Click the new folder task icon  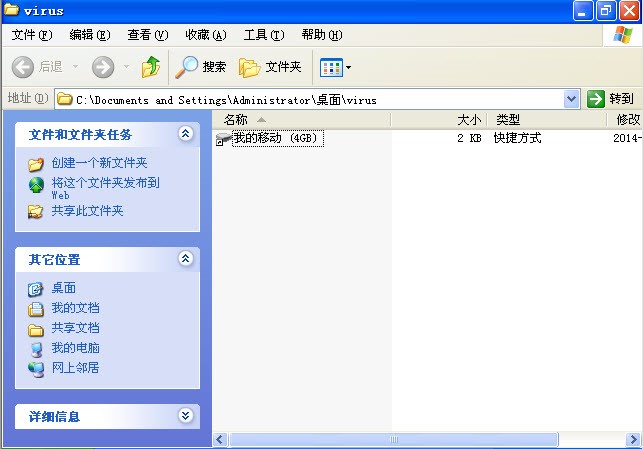coord(36,164)
